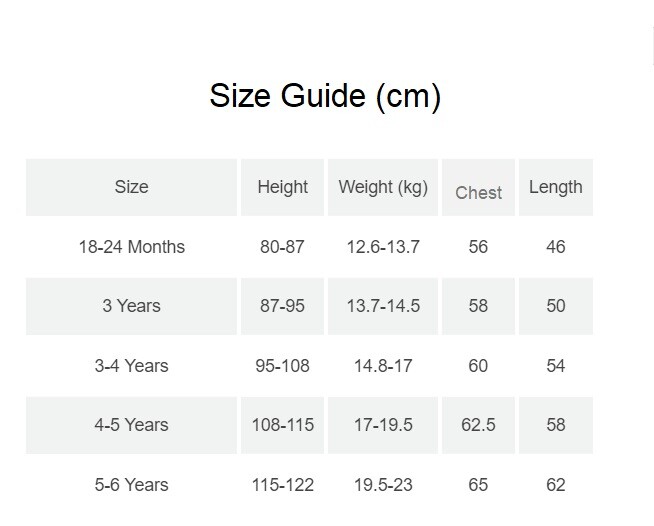Click the 5-6 Years size cell
This screenshot has height=526, width=654.
click(x=131, y=485)
